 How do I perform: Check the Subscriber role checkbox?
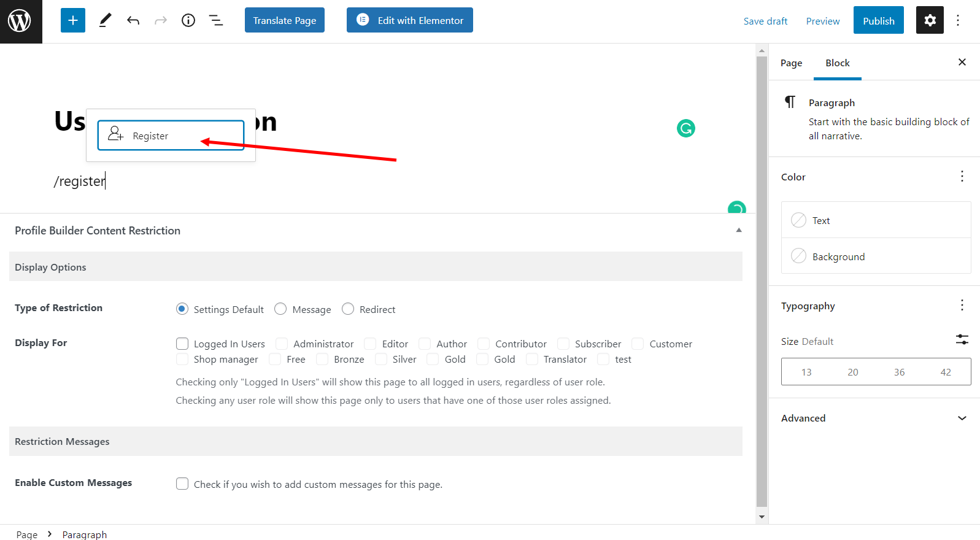(563, 344)
